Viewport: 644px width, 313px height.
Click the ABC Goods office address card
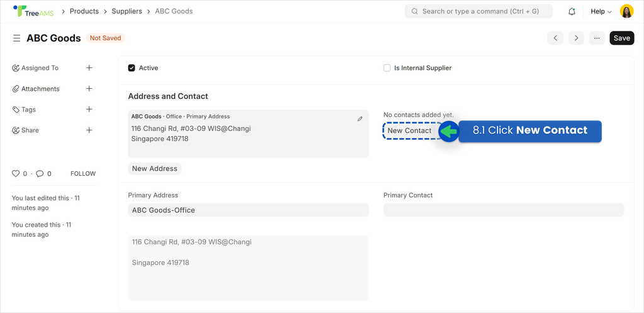click(248, 134)
